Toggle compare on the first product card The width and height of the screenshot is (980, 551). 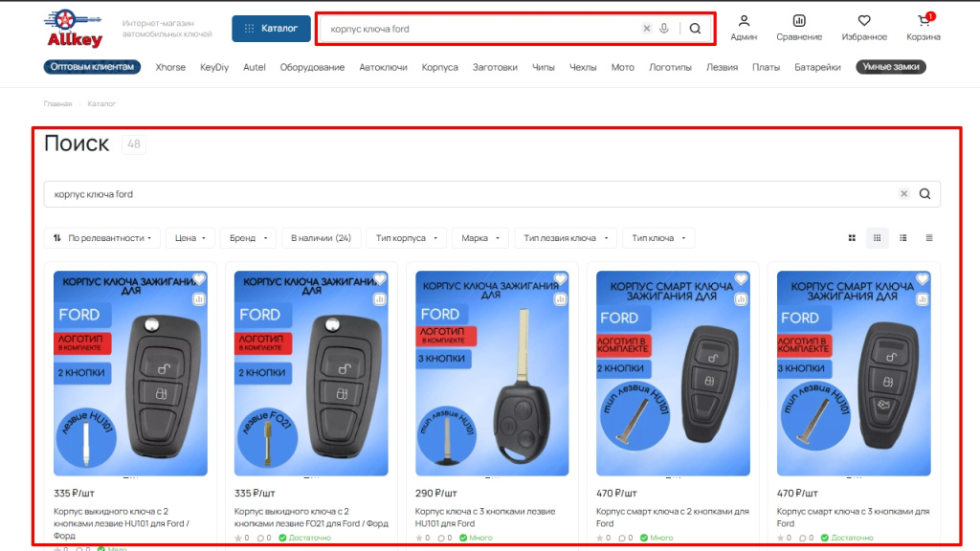pyautogui.click(x=199, y=299)
